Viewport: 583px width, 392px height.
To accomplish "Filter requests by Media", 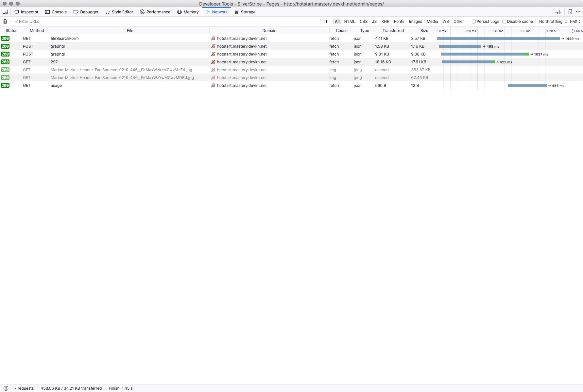I will tap(432, 21).
